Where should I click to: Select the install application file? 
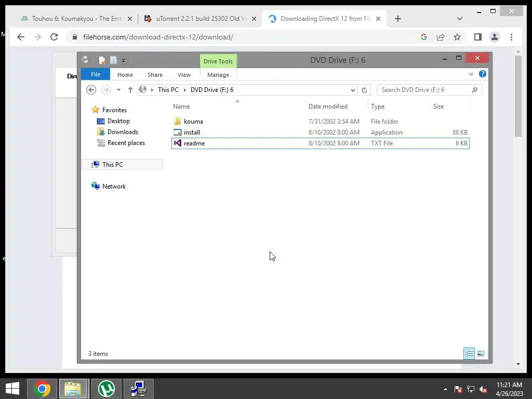coord(320,132)
